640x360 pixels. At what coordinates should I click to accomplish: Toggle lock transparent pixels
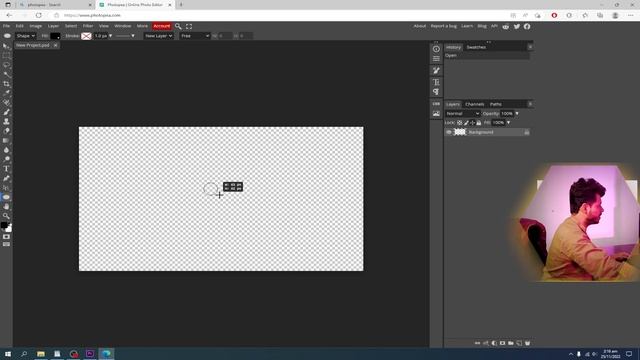tap(460, 122)
